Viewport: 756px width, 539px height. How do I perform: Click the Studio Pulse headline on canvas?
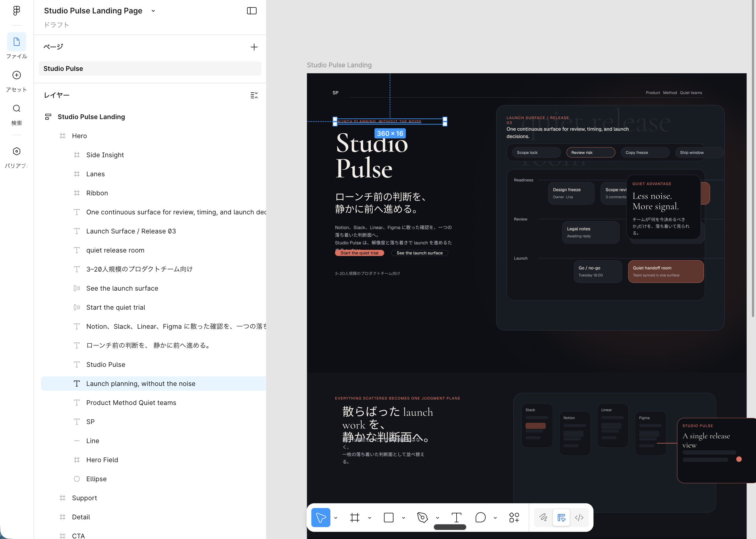pyautogui.click(x=372, y=156)
